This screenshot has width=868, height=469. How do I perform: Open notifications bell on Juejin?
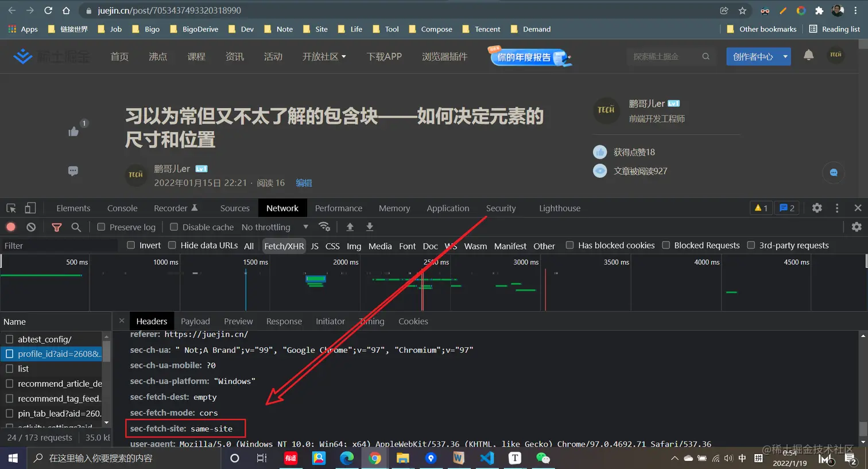[x=808, y=55]
